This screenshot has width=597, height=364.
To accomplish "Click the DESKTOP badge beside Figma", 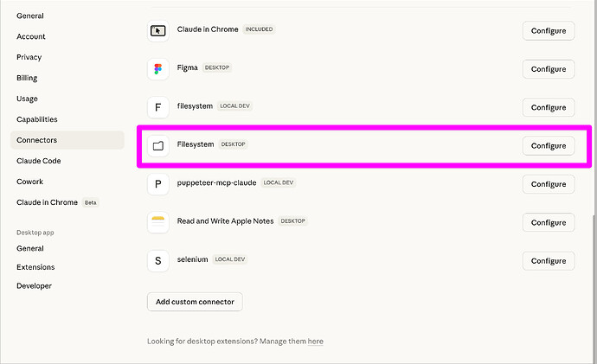I will click(217, 67).
